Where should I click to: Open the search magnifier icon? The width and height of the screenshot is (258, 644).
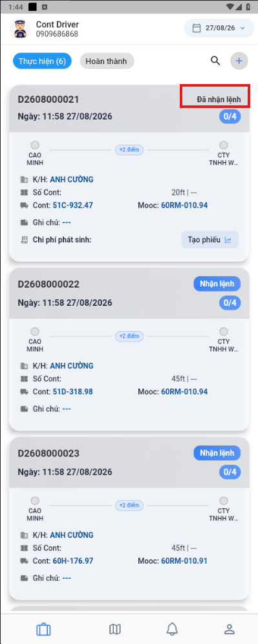click(215, 61)
